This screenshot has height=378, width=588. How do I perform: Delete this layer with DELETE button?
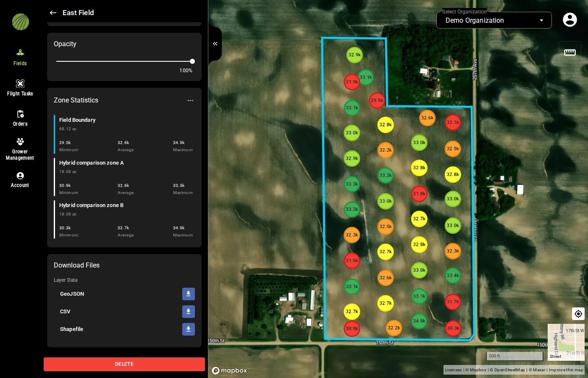[124, 364]
